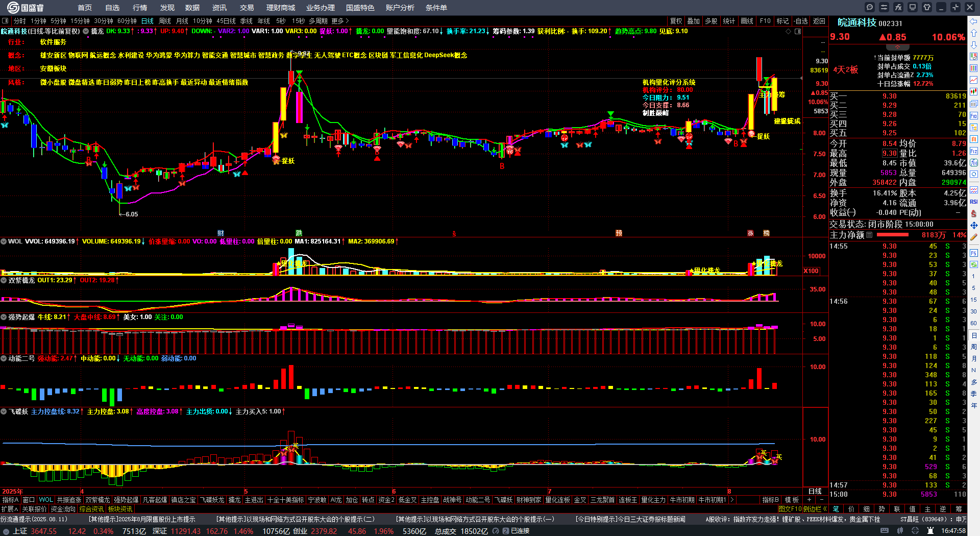Open the f(x) formula sidebar icon
The width and height of the screenshot is (980, 536).
pos(974,162)
